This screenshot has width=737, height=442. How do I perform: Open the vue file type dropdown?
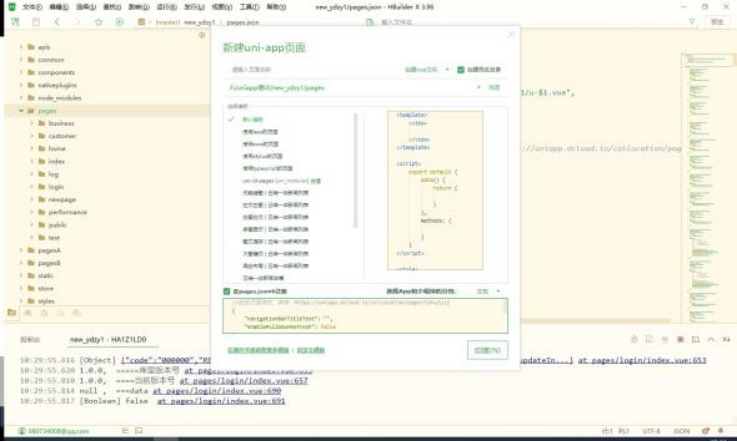[427, 70]
